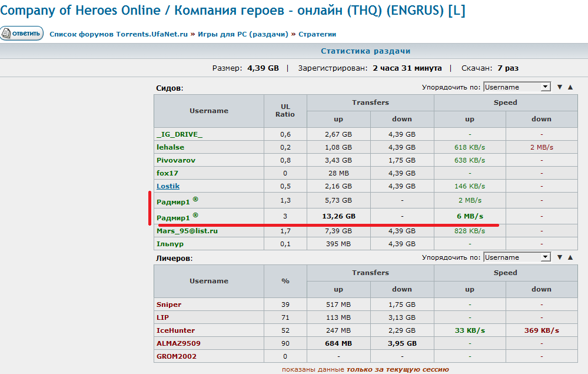Select LIP download value 3,13 GB
The height and width of the screenshot is (374, 588).
(x=402, y=317)
